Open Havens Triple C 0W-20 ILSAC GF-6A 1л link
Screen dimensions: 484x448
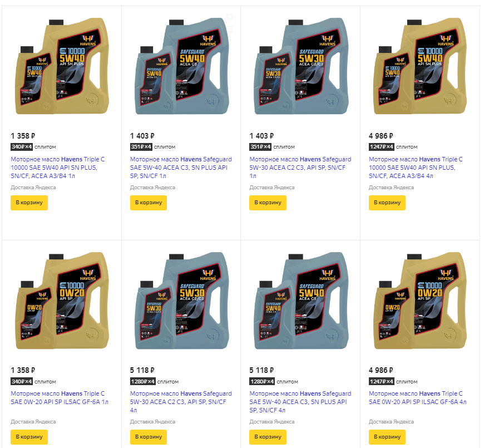coord(60,398)
